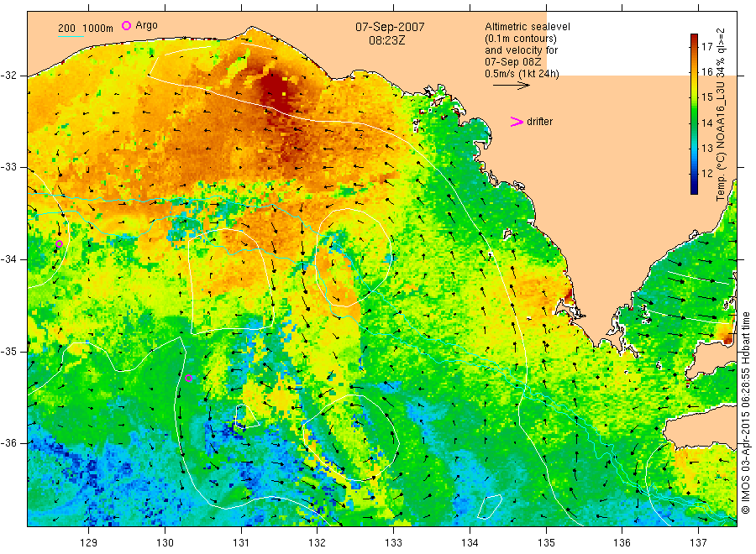Click the vertical Temp. (°C) NOAA16 label
The width and height of the screenshot is (756, 554).
pos(721,114)
